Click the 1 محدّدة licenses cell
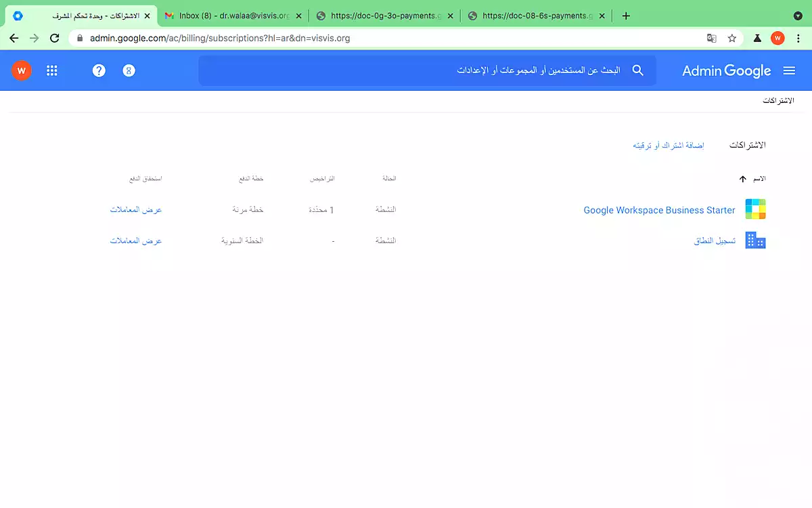 (321, 210)
